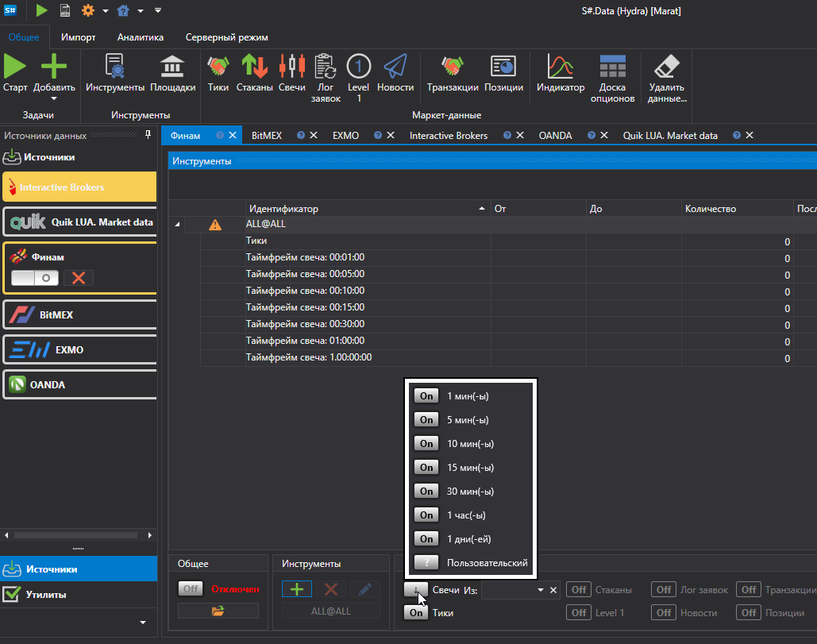Sort by Идентификатор column header

coord(368,208)
